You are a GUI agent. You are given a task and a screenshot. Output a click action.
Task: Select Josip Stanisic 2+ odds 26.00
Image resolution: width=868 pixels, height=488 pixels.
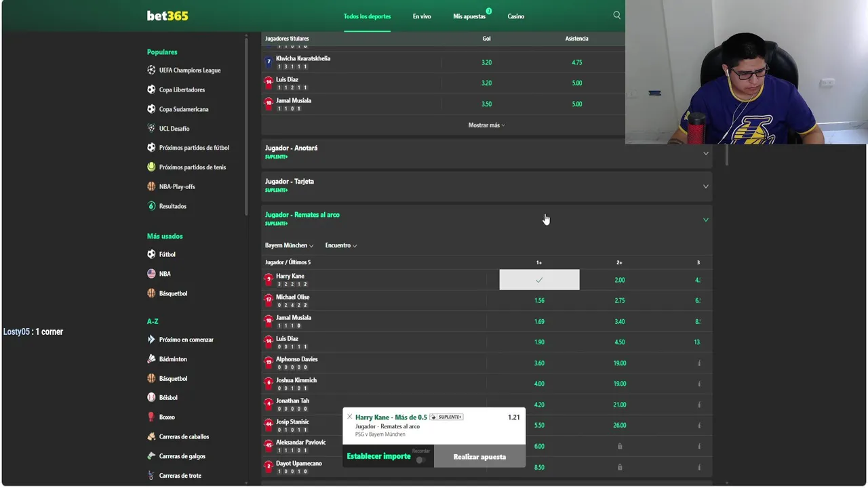620,426
